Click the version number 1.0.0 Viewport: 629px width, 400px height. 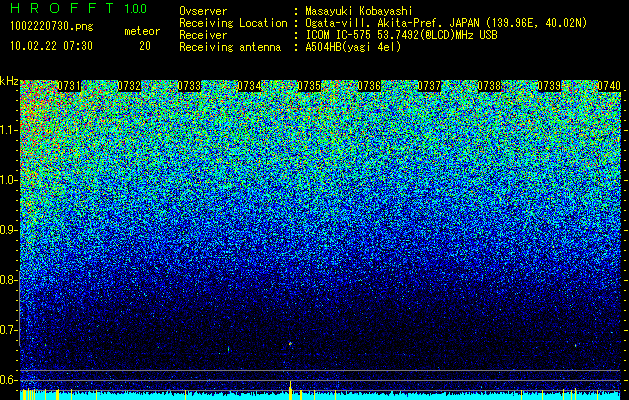tap(136, 9)
